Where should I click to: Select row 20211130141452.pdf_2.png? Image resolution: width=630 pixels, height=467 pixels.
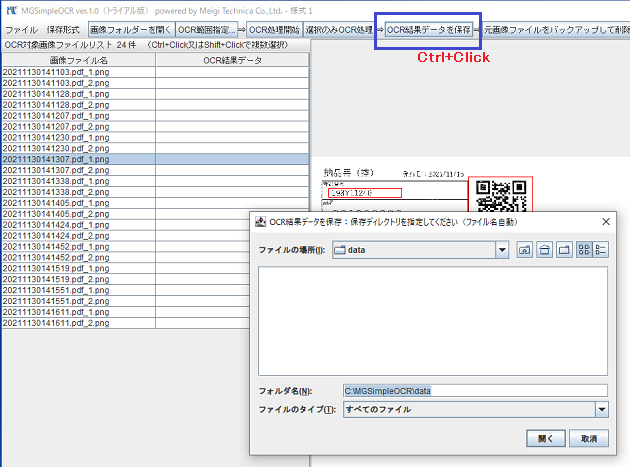(125, 257)
